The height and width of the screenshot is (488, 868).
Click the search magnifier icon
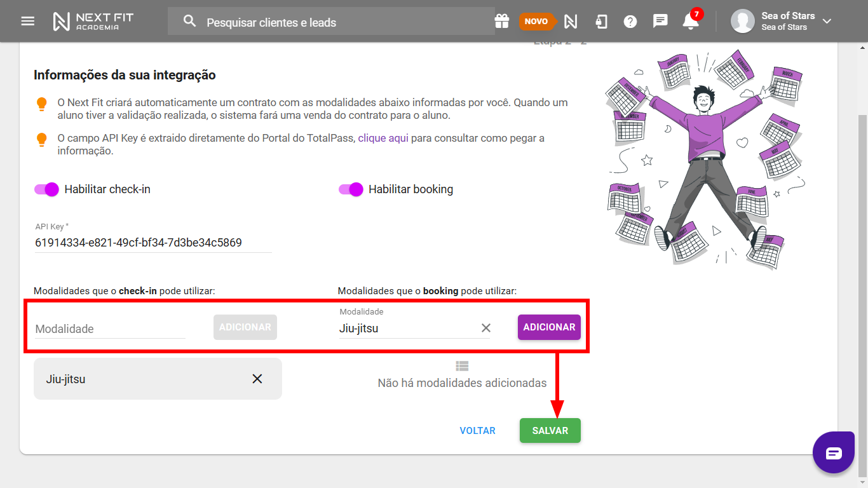tap(189, 22)
